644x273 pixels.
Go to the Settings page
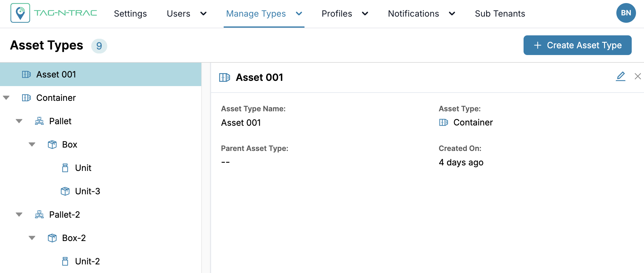point(130,14)
